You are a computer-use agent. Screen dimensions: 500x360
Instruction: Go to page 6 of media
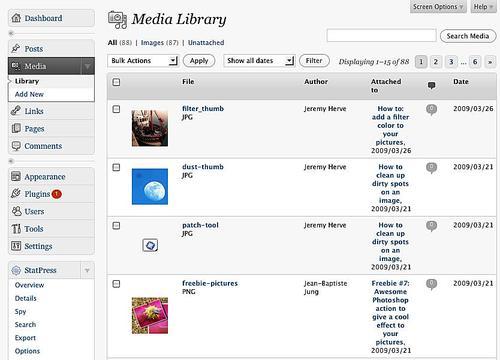tap(475, 62)
